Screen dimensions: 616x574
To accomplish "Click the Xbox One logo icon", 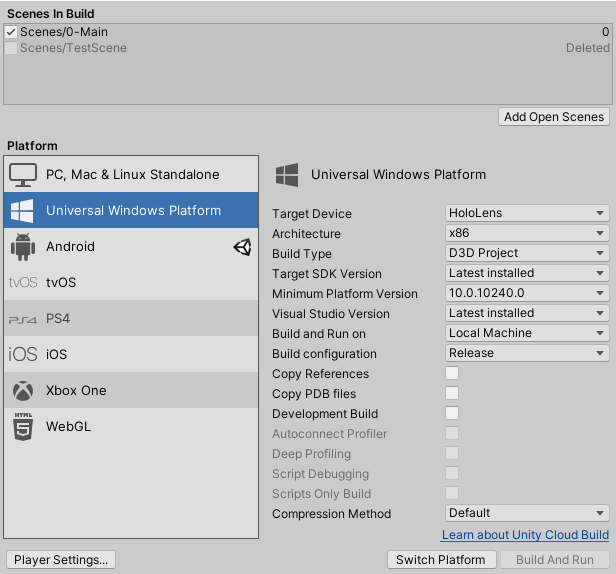I will (23, 391).
